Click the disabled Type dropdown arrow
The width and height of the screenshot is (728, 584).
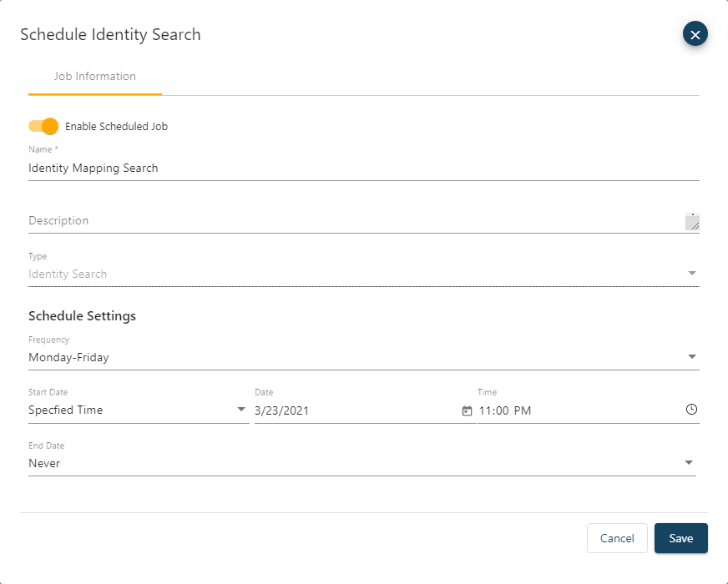(691, 274)
